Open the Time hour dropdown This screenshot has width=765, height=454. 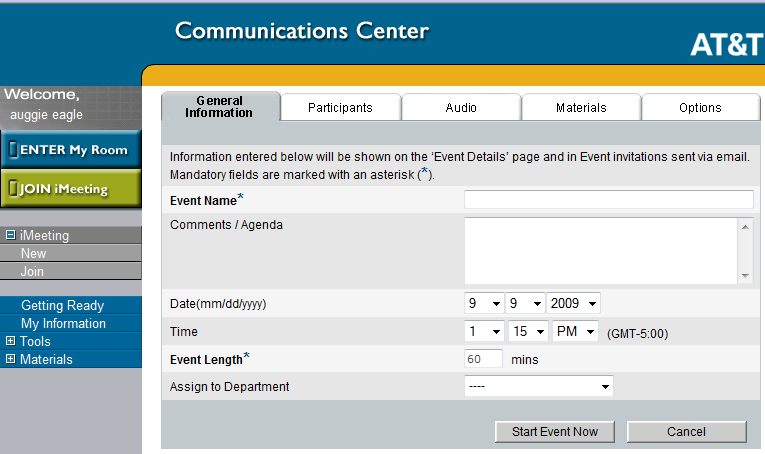coord(484,332)
